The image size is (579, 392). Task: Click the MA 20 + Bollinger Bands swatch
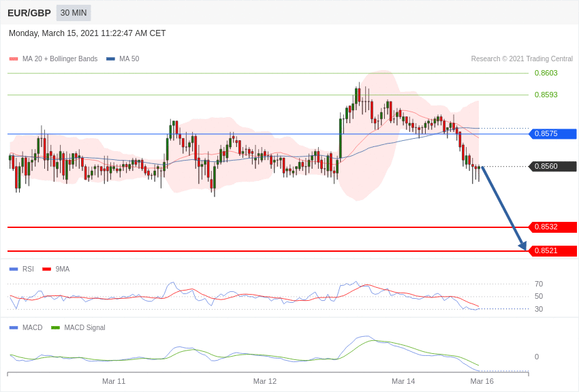14,59
